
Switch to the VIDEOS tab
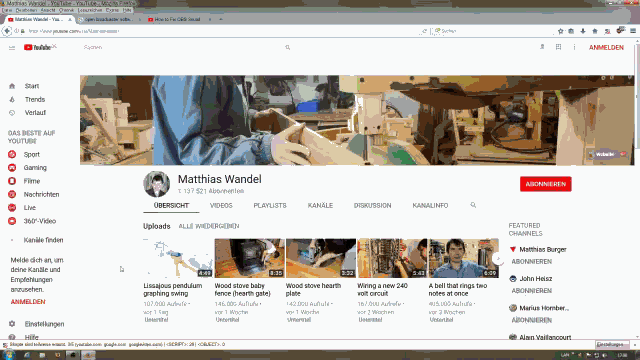tap(221, 205)
